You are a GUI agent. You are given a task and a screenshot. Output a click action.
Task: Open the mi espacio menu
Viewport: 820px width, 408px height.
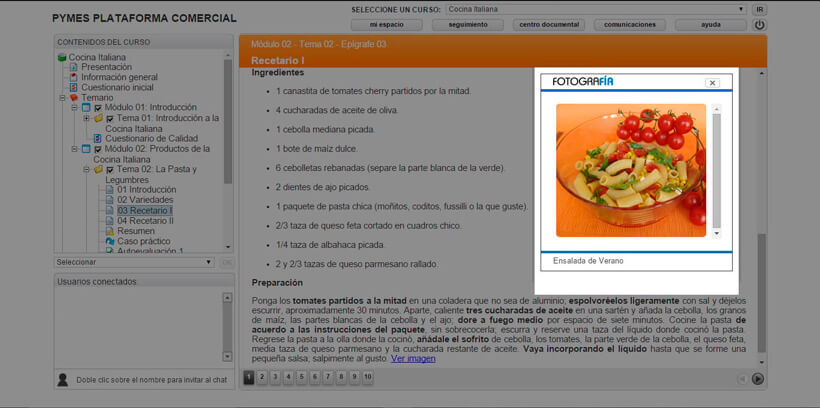pyautogui.click(x=387, y=25)
